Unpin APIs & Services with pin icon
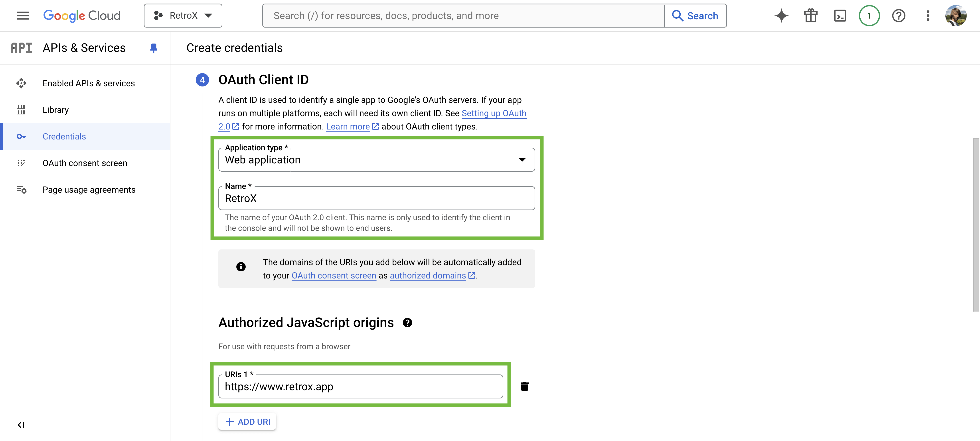980x441 pixels. [x=154, y=48]
